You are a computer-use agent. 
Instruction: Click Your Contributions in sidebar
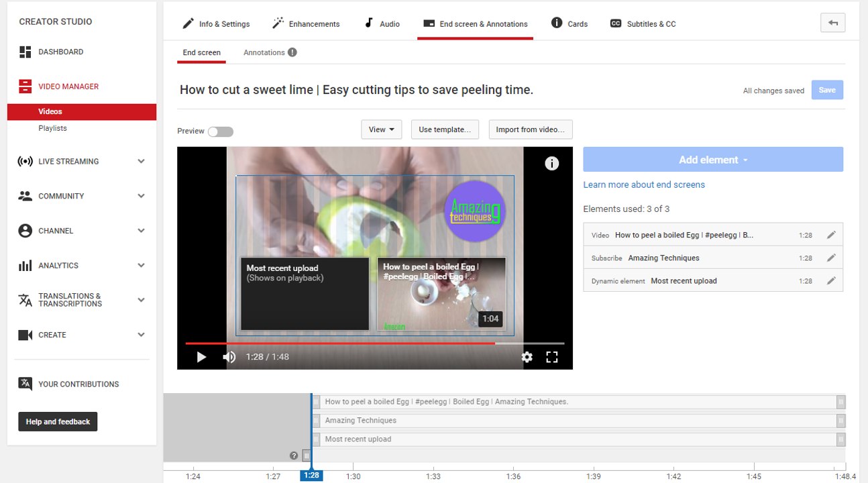78,384
